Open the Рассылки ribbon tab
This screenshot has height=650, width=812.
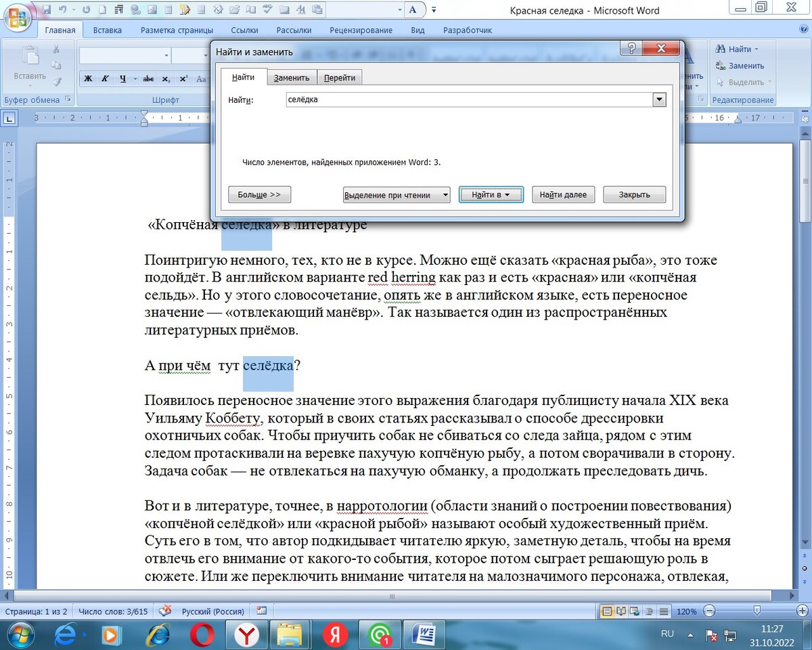pos(294,30)
